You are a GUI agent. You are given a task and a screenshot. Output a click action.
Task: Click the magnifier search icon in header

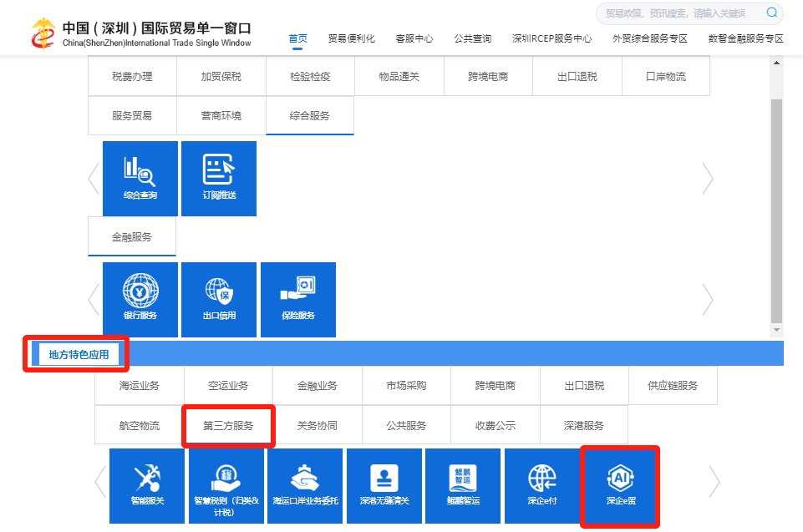[771, 13]
